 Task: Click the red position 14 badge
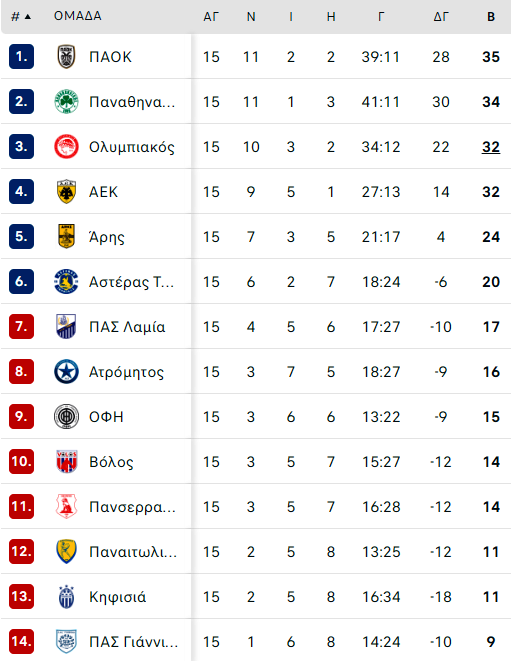22,641
